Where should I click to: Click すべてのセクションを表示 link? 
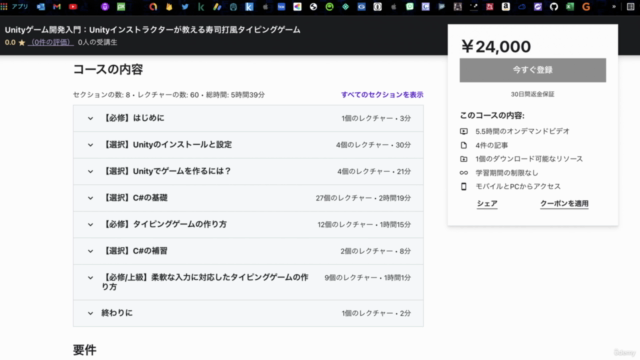click(382, 95)
